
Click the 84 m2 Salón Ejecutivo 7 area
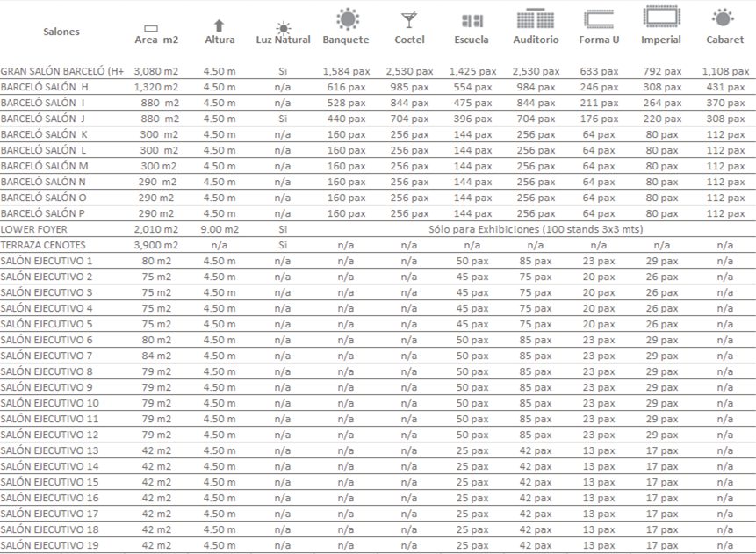pos(156,356)
